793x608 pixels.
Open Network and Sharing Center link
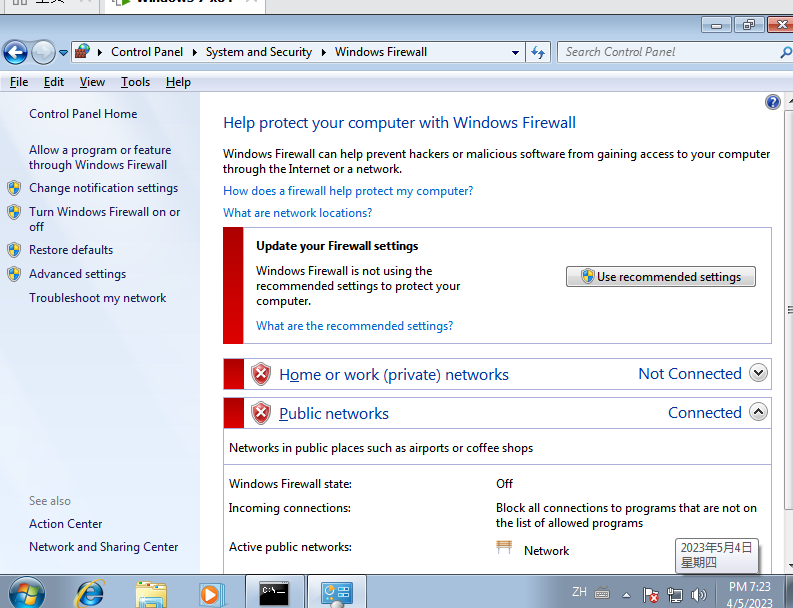click(x=104, y=547)
